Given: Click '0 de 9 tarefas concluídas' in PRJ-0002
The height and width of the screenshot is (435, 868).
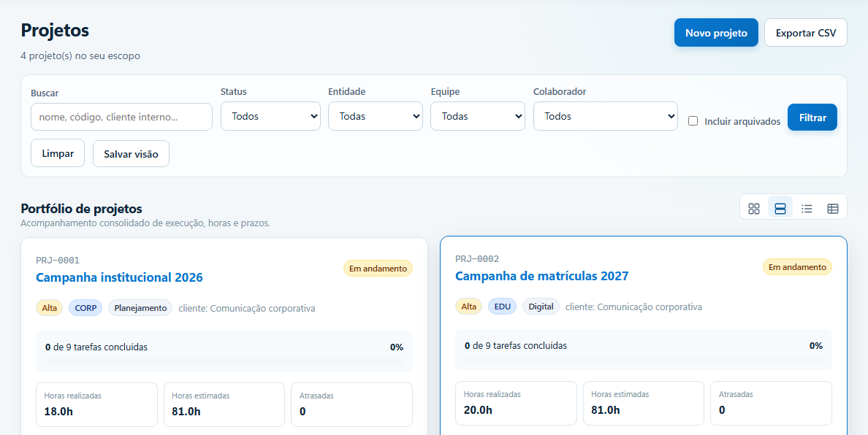Looking at the screenshot, I should 515,345.
